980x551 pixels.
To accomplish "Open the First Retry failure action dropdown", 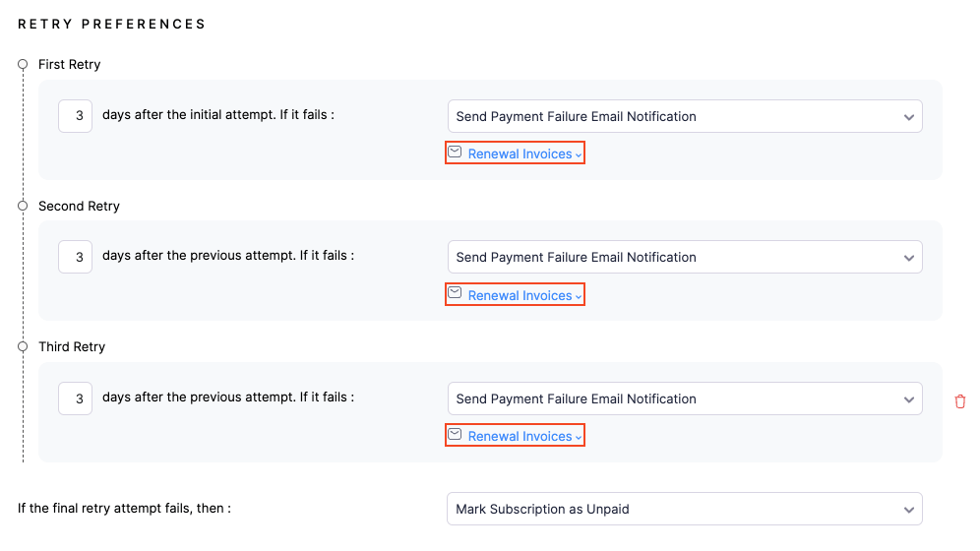I will point(684,116).
